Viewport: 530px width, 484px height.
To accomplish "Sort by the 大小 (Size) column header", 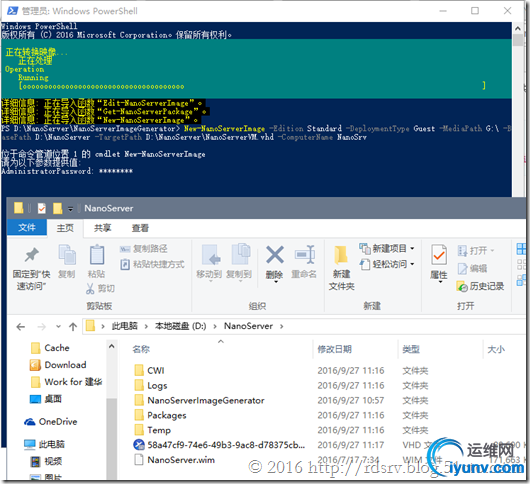I will [496, 349].
